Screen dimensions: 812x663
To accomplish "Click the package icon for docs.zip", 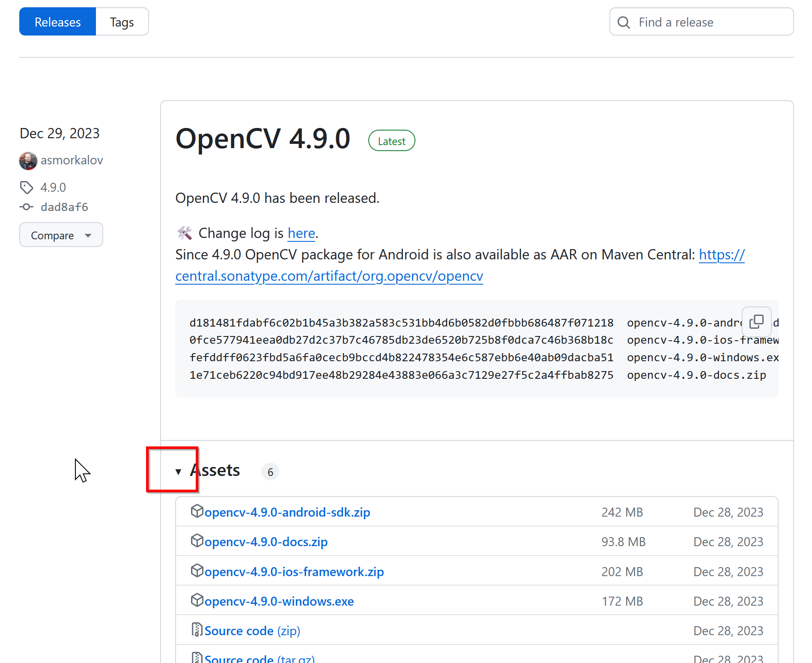I will pos(197,541).
